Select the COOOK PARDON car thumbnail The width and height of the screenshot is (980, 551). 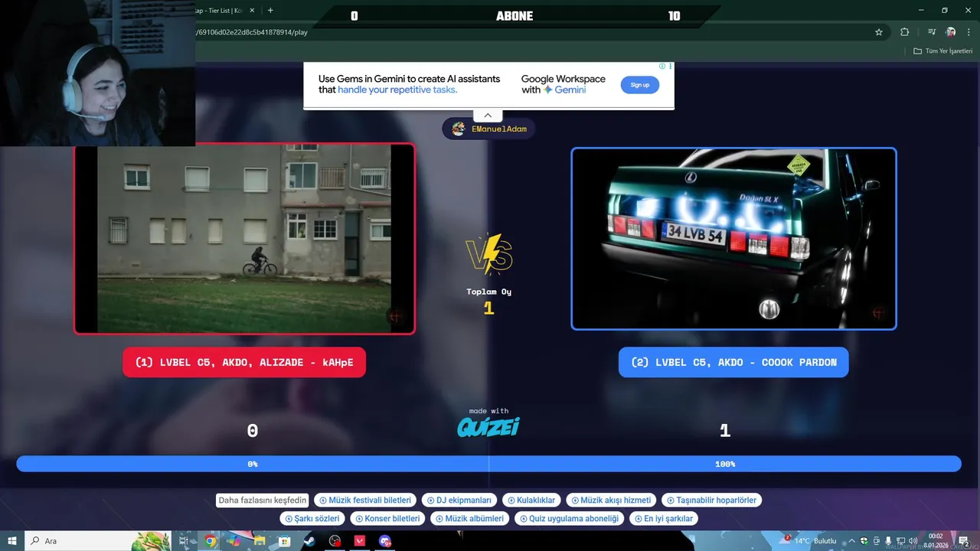tap(733, 239)
